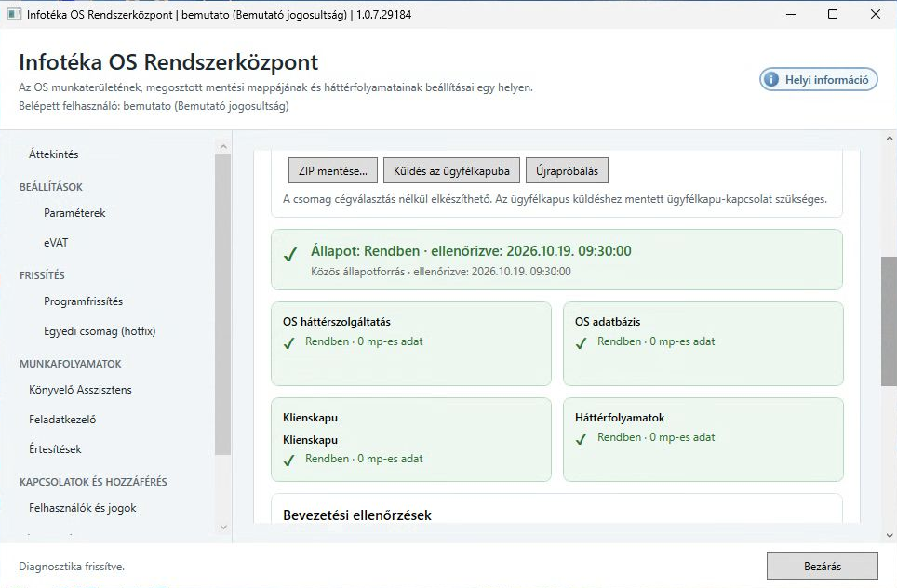Go to Programfrissítés

pos(83,301)
